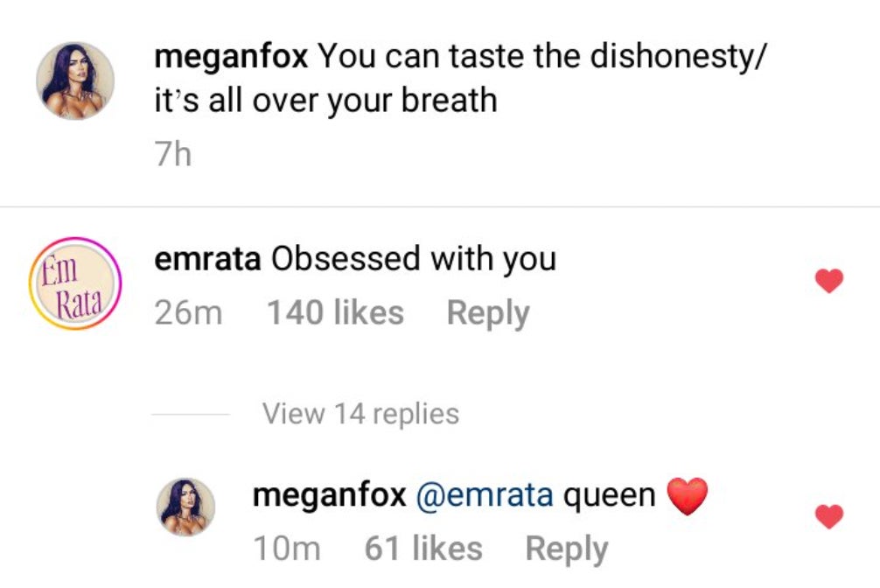Toggle the heart on meganfox's queen reply

(x=828, y=516)
